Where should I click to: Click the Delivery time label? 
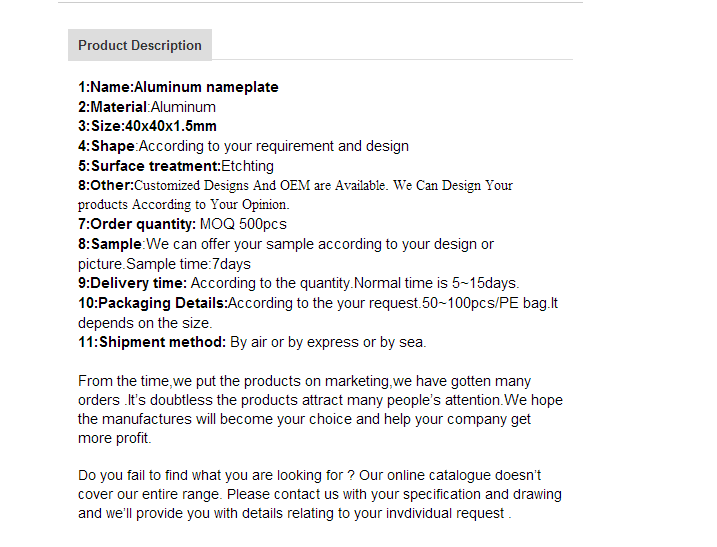click(132, 283)
